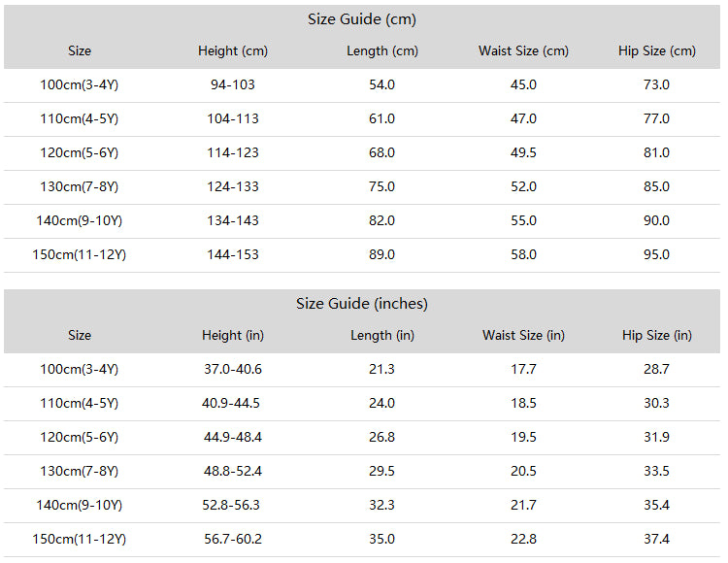Click the Hip Size (in) column header
This screenshot has width=728, height=563.
(656, 336)
